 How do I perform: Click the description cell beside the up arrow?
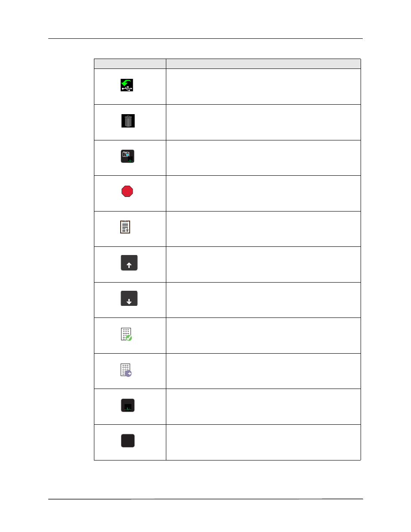pos(263,264)
